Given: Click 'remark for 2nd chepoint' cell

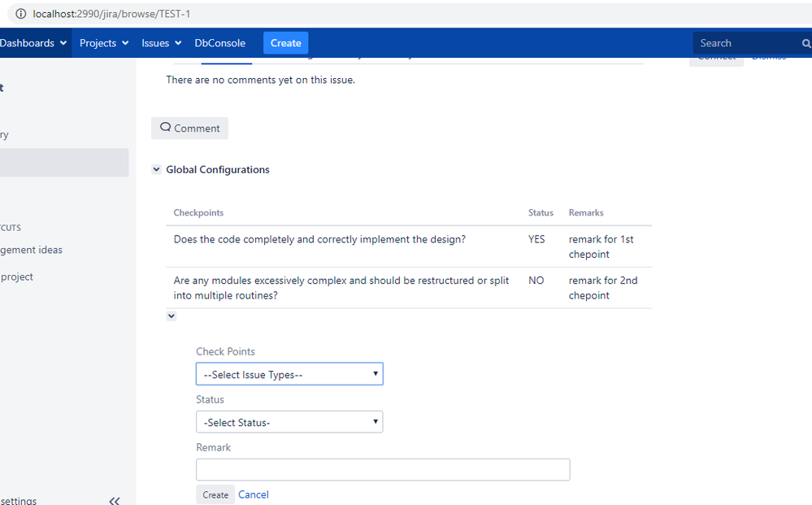Looking at the screenshot, I should pyautogui.click(x=603, y=288).
